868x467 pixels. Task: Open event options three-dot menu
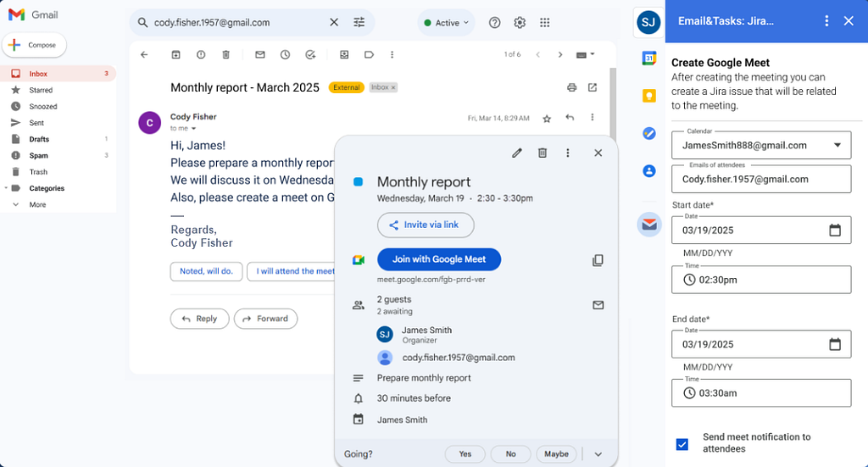567,153
